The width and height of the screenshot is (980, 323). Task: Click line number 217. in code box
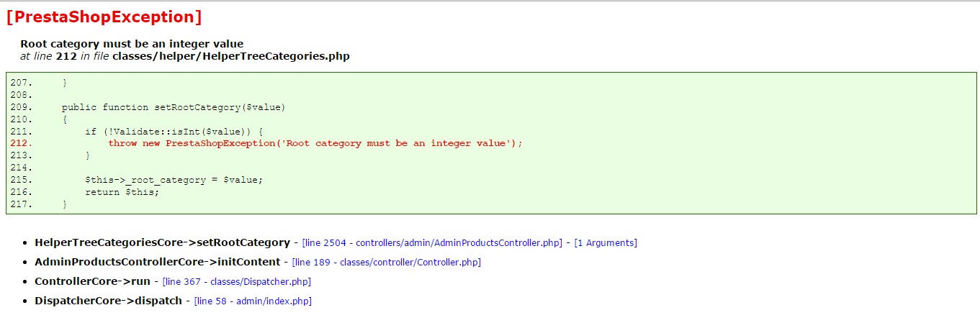[22, 204]
